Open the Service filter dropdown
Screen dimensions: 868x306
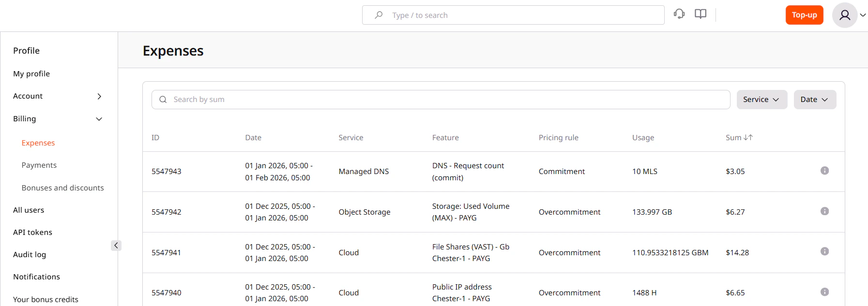tap(762, 99)
